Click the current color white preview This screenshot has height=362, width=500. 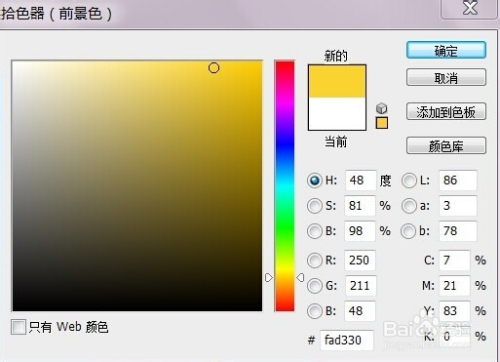337,113
